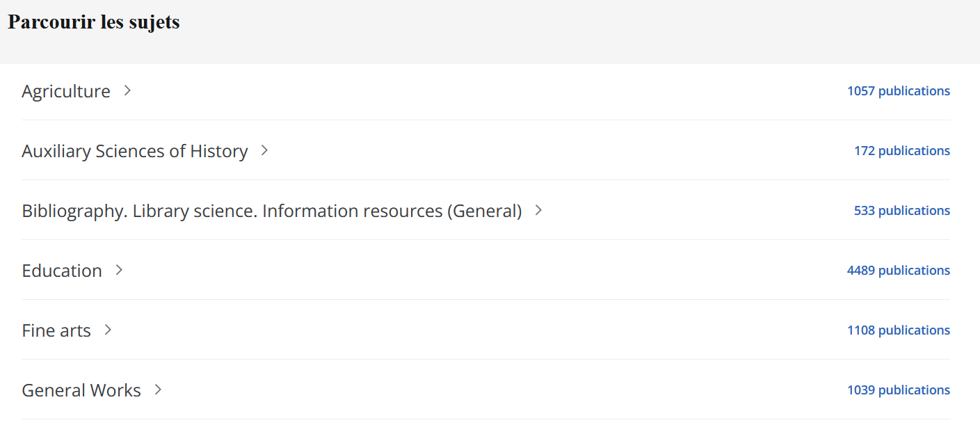This screenshot has height=425, width=980.
Task: Click chevron beside Bibliography. Library science
Action: point(538,210)
